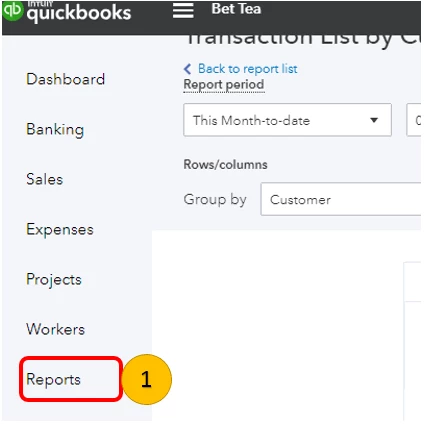
Task: Open the This Month-to-date dropdown
Action: pyautogui.click(x=287, y=120)
